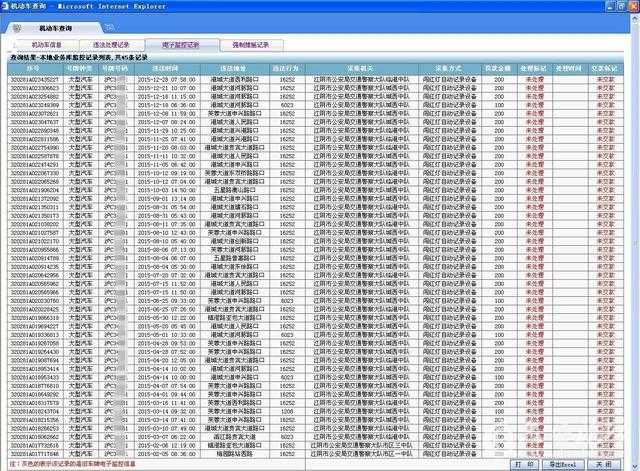Select the 电子监控记录 tab
The image size is (640, 471).
181,45
